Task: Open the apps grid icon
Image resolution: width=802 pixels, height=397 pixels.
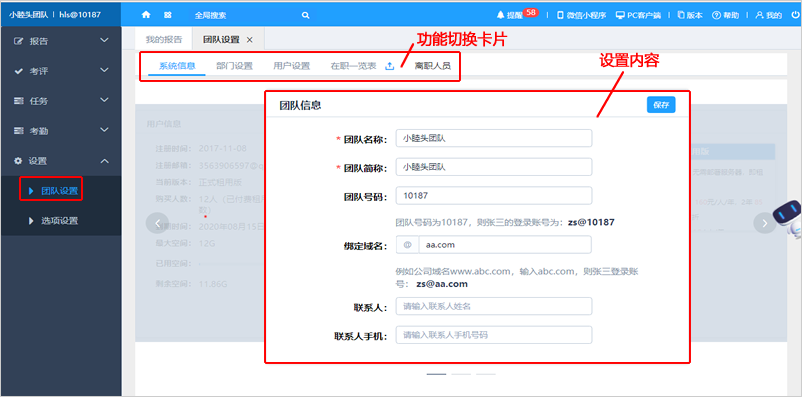Action: [x=168, y=15]
